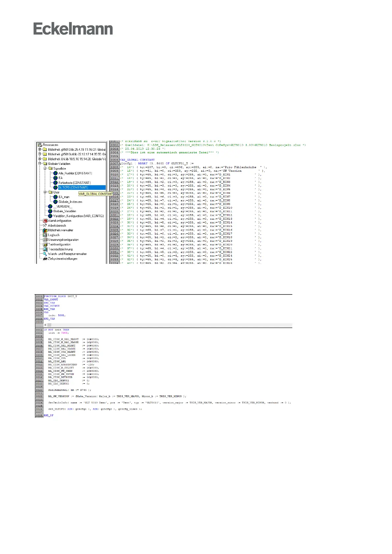Select Alle_Fuehler (CONSTANT) in the tree
Viewport: 392px width, 554px height.
coord(75,173)
